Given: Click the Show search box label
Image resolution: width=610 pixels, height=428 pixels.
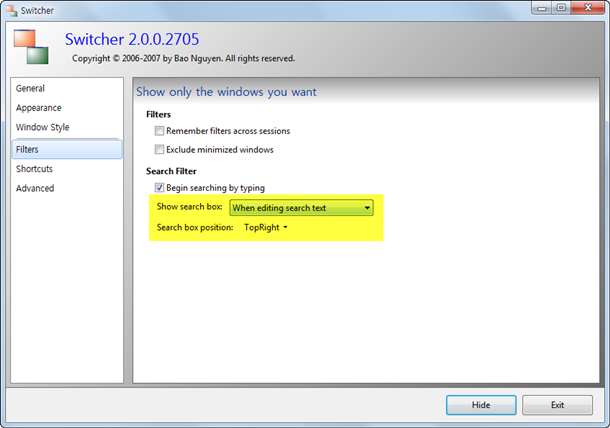Looking at the screenshot, I should [x=189, y=207].
